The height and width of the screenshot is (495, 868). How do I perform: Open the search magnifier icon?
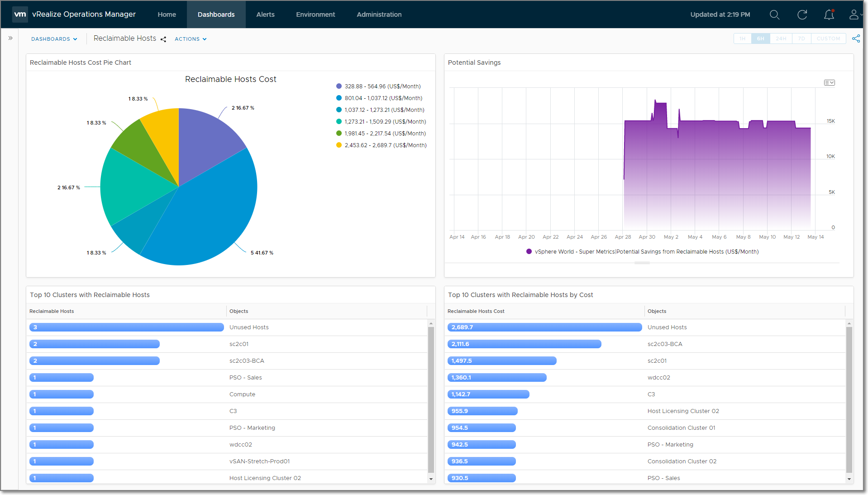pos(774,14)
